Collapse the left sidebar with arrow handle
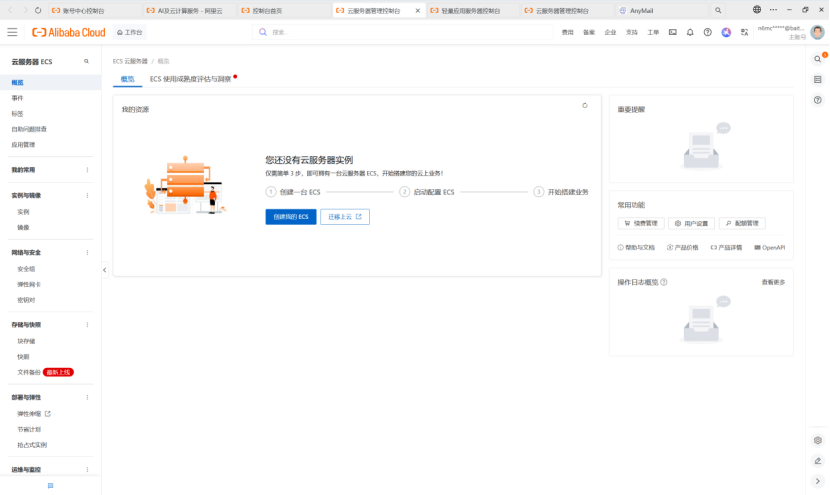 [x=105, y=270]
